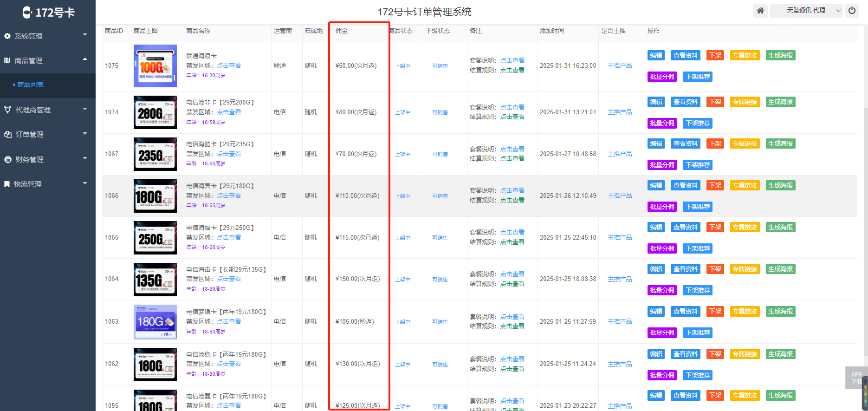Open the 物流管理 menu label

[x=27, y=184]
